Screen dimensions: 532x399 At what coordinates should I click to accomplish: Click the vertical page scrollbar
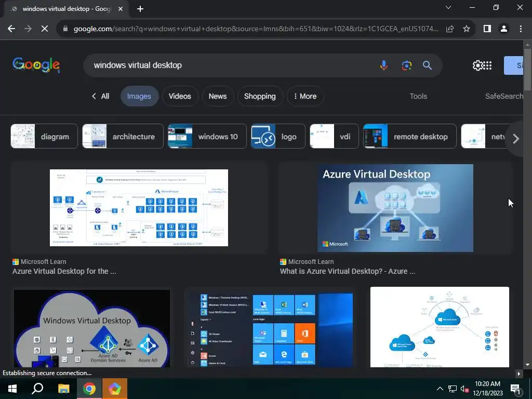[527, 70]
